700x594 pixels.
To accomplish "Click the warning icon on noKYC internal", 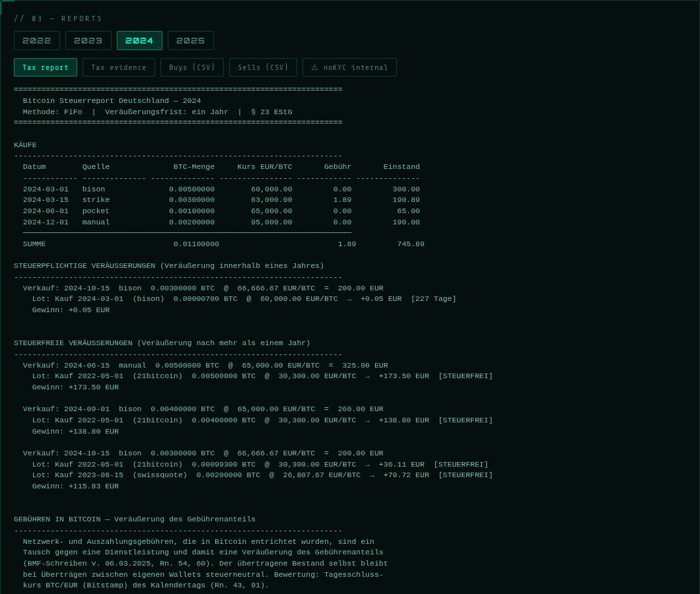I will pyautogui.click(x=315, y=67).
